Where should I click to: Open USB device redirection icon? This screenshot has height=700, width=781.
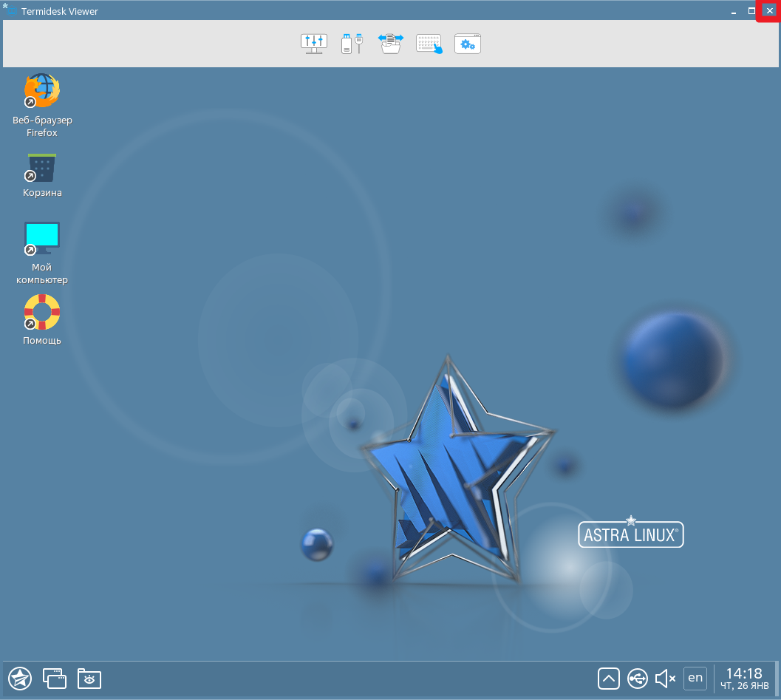[x=352, y=44]
